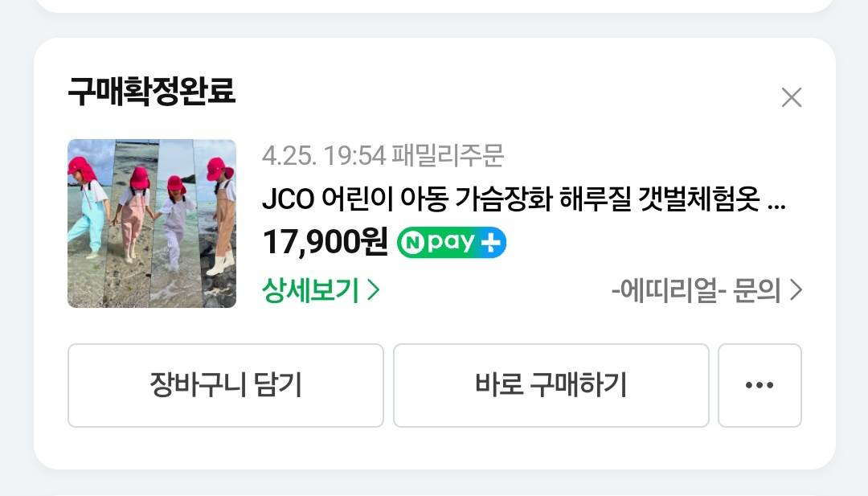
Task: Contact seller via -에띠리얼- 문의
Action: pyautogui.click(x=706, y=290)
